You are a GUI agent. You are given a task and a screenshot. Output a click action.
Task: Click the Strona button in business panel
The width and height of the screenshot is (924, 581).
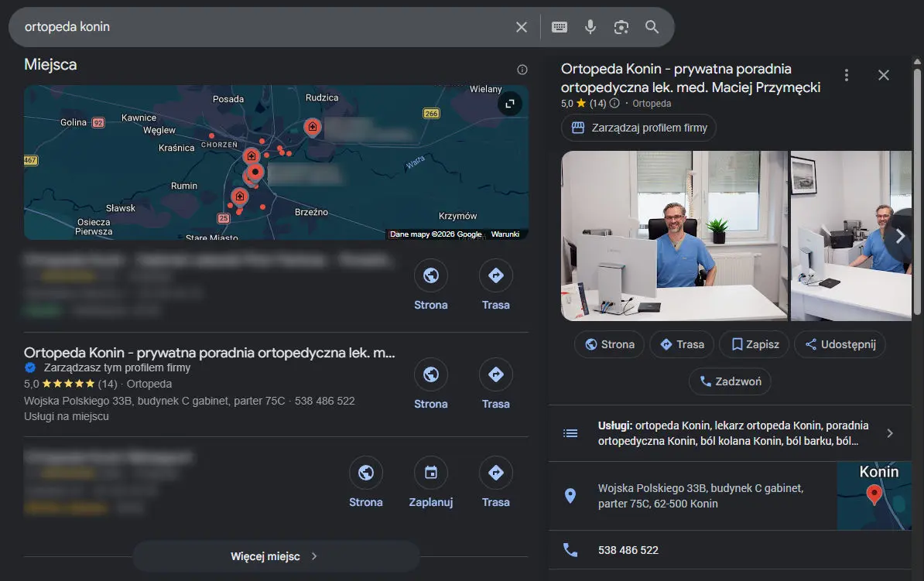[609, 345]
